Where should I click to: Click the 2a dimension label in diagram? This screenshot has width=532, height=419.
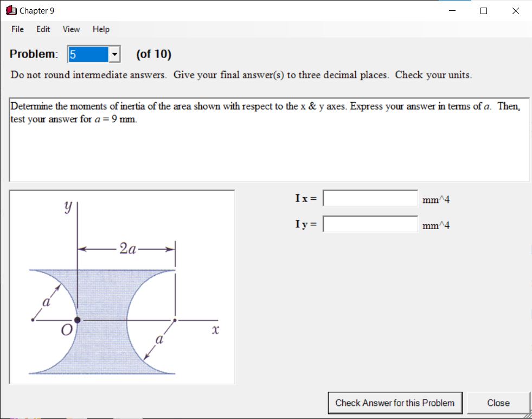click(128, 247)
